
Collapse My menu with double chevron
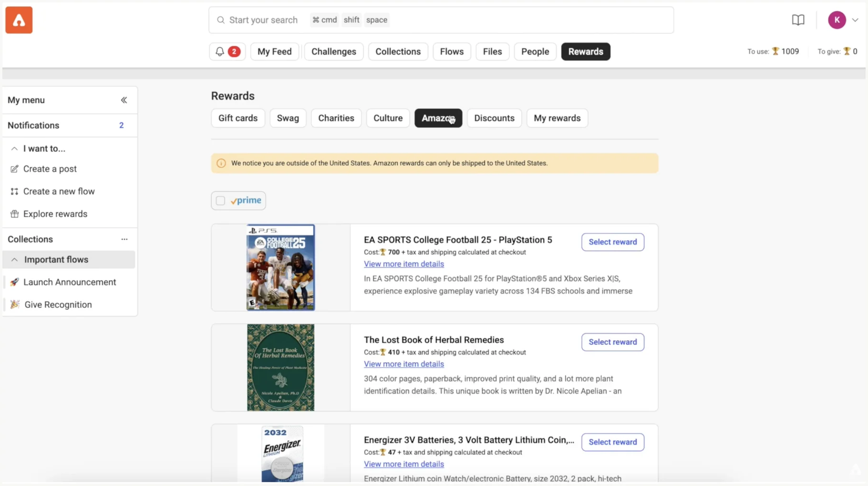tap(124, 100)
